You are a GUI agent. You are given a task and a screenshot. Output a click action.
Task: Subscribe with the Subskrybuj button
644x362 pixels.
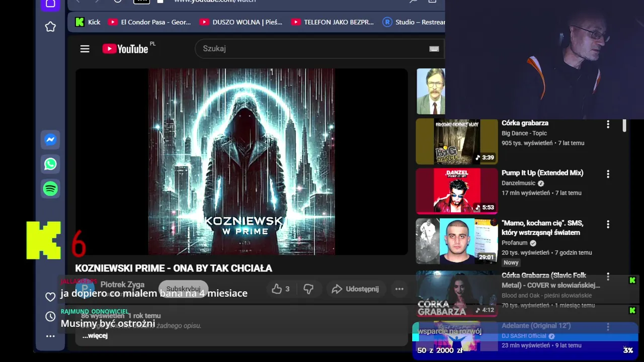(183, 289)
